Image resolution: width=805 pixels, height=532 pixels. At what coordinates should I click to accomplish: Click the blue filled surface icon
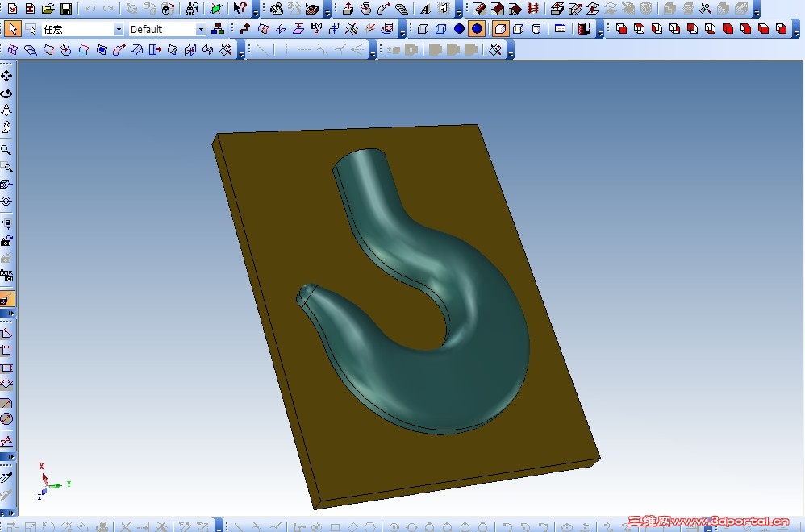coord(102,50)
